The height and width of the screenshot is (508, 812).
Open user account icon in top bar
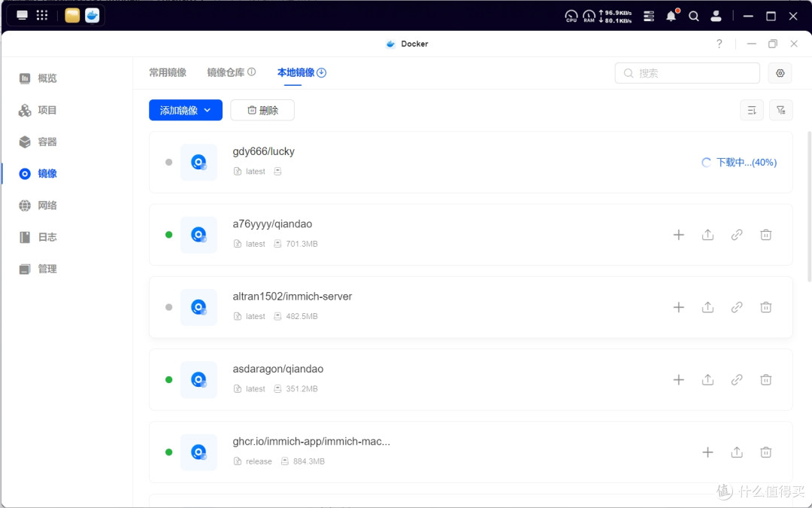tap(717, 16)
